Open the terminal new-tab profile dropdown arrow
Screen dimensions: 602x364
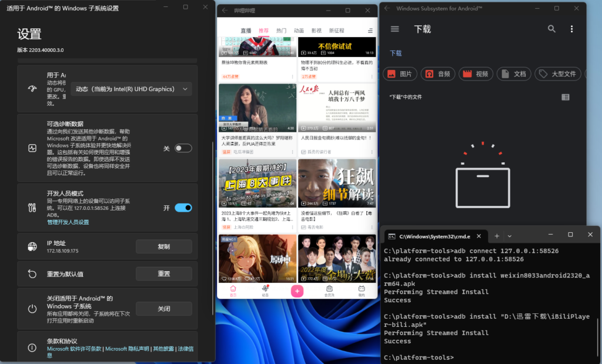(x=510, y=236)
